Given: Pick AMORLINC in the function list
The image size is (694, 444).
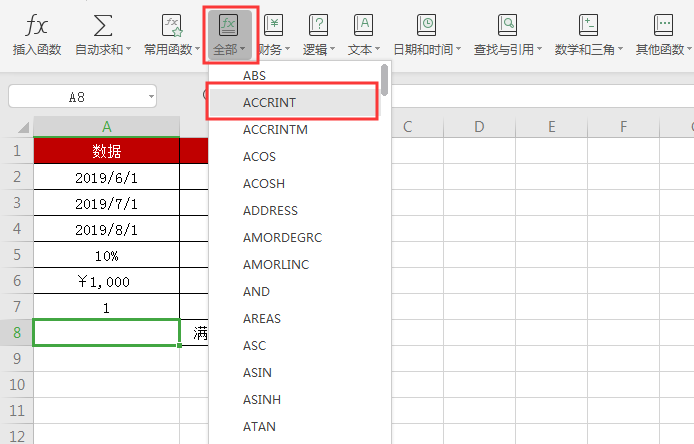Looking at the screenshot, I should coord(275,265).
